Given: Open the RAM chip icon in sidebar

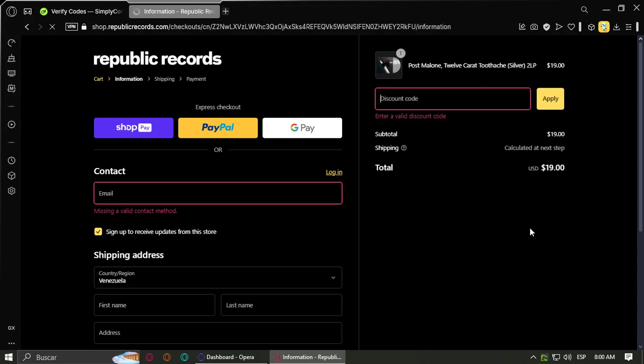Looking at the screenshot, I should point(12,89).
